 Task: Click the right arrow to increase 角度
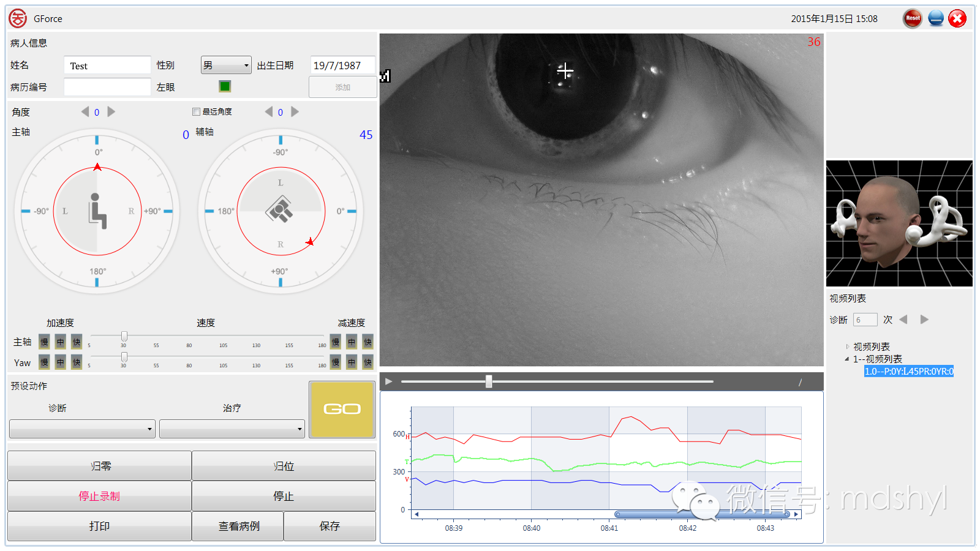point(111,112)
